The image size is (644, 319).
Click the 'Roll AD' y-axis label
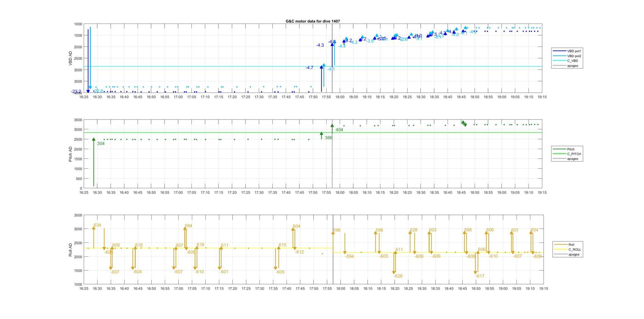[70, 249]
